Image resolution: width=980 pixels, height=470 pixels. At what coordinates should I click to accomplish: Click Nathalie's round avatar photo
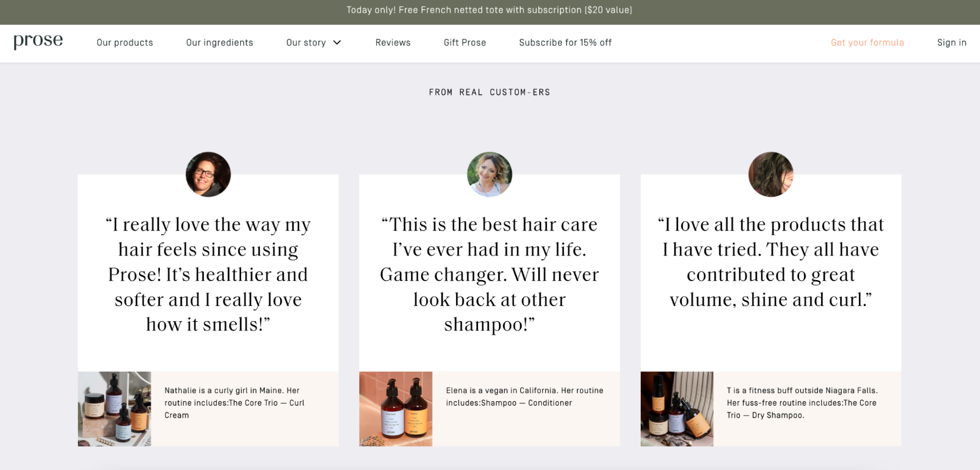[208, 174]
